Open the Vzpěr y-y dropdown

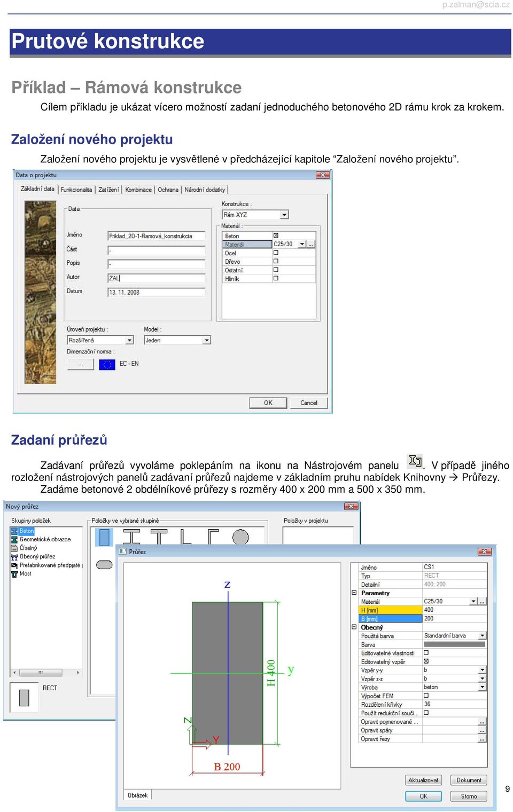tap(482, 670)
